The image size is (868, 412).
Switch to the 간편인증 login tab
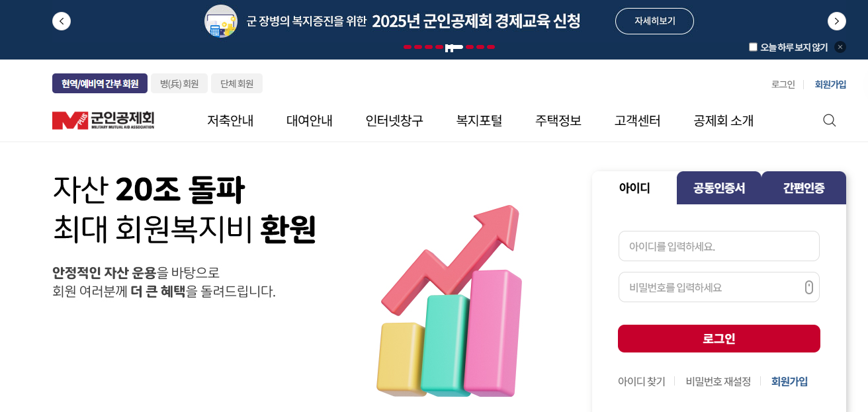tap(803, 188)
